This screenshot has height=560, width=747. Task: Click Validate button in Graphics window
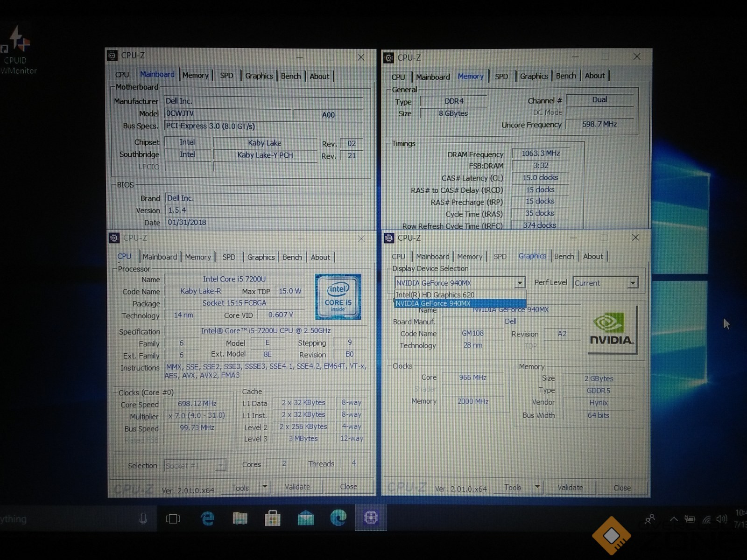click(570, 487)
